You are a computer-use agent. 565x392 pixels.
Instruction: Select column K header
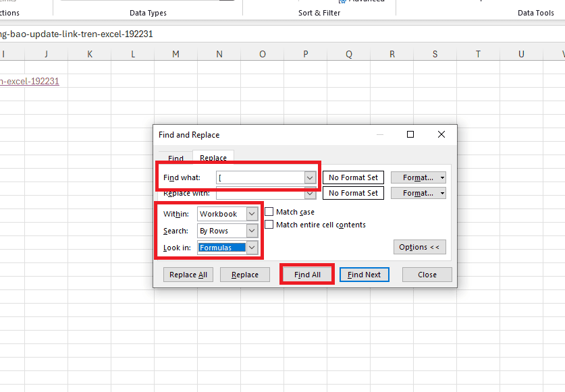tap(90, 54)
